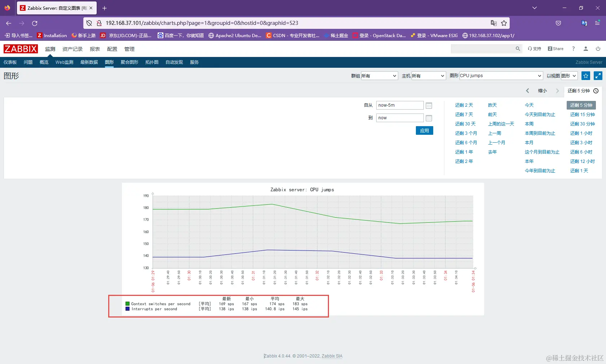Click the 到 to-time input field
Image resolution: width=606 pixels, height=364 pixels.
pos(400,118)
